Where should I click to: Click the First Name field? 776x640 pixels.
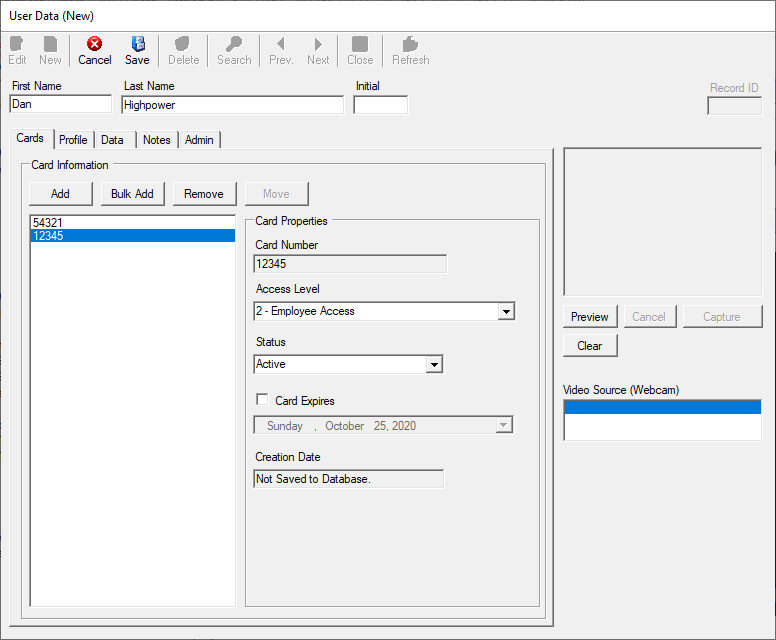click(60, 104)
